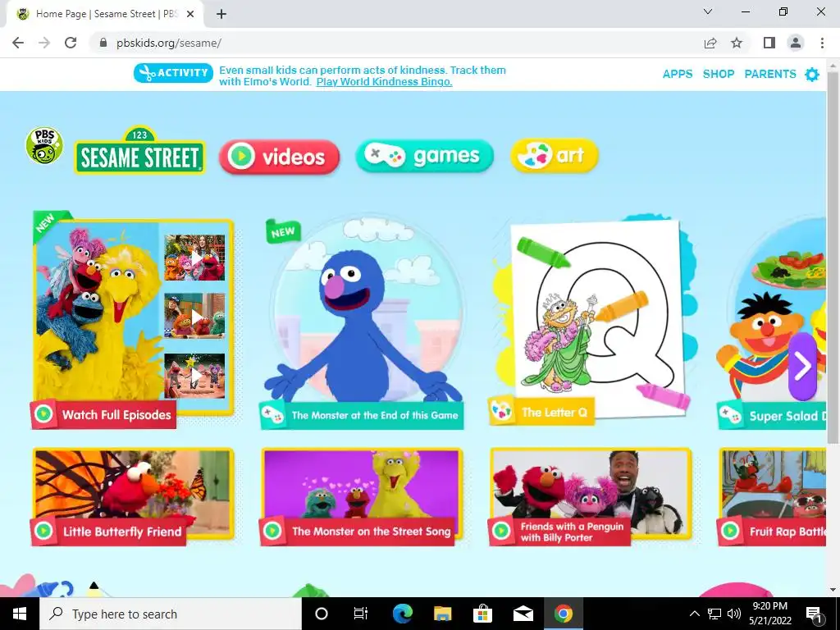Bookmark this page with star icon
840x630 pixels.
coord(737,43)
